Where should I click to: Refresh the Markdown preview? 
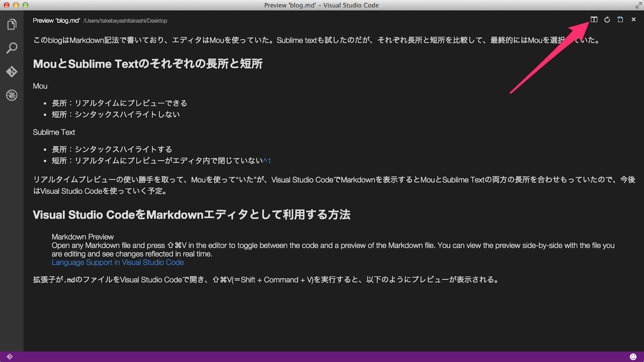tap(607, 20)
